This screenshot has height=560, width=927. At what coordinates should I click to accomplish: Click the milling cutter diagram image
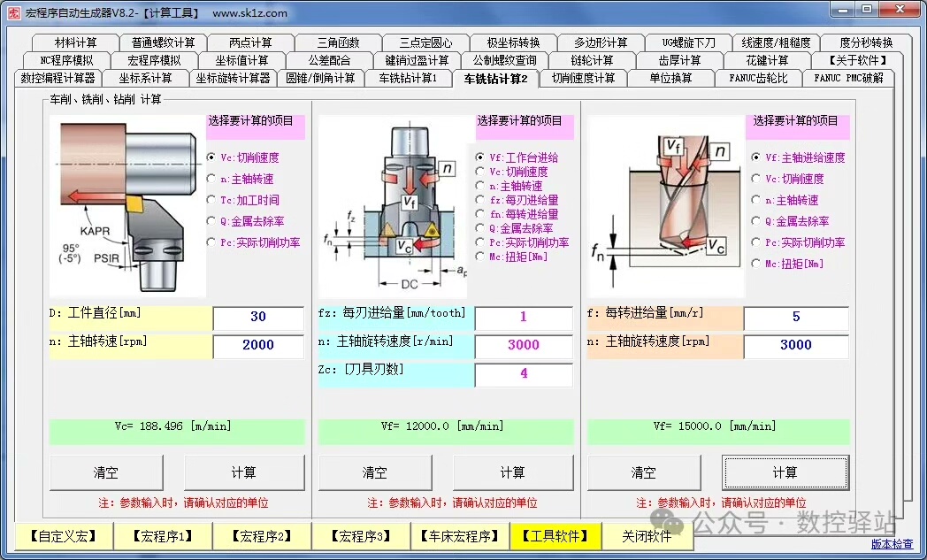coord(393,207)
